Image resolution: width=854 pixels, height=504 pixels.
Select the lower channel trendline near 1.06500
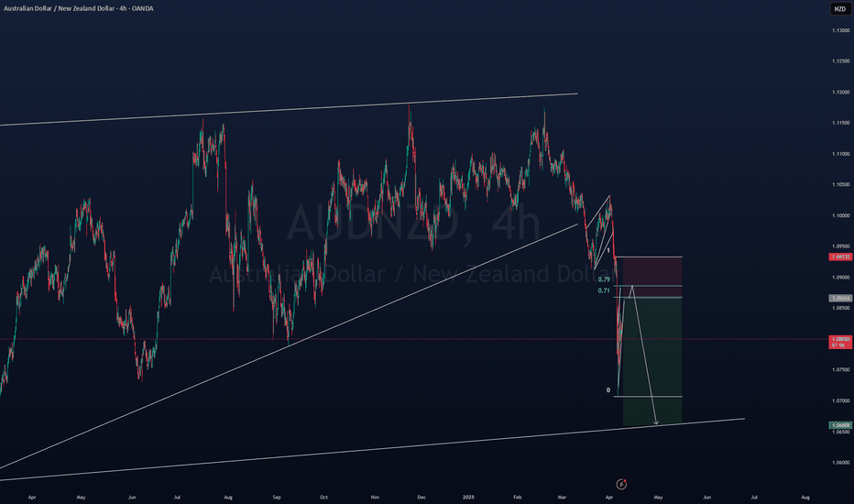(x=372, y=450)
